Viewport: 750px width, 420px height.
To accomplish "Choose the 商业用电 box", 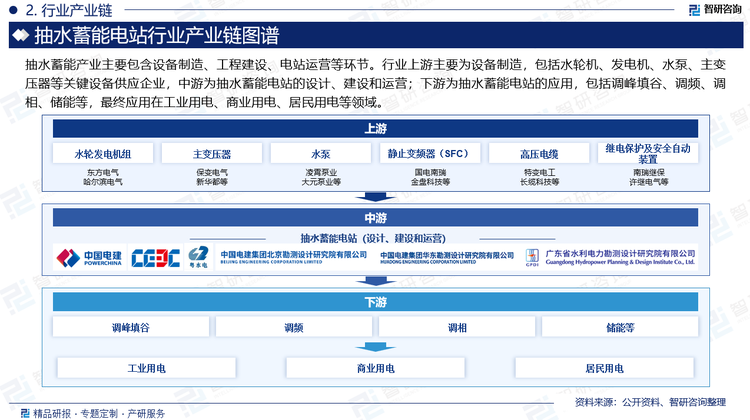I will pos(375,368).
